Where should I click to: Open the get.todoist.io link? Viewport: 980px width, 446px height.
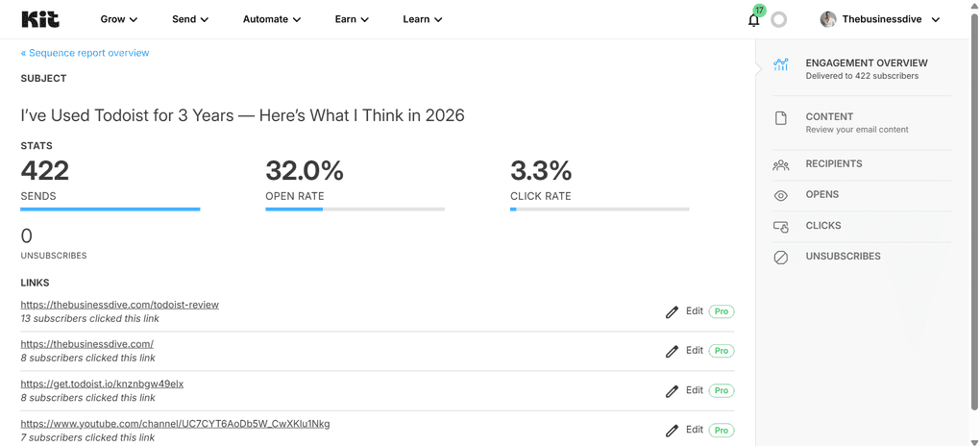coord(102,384)
